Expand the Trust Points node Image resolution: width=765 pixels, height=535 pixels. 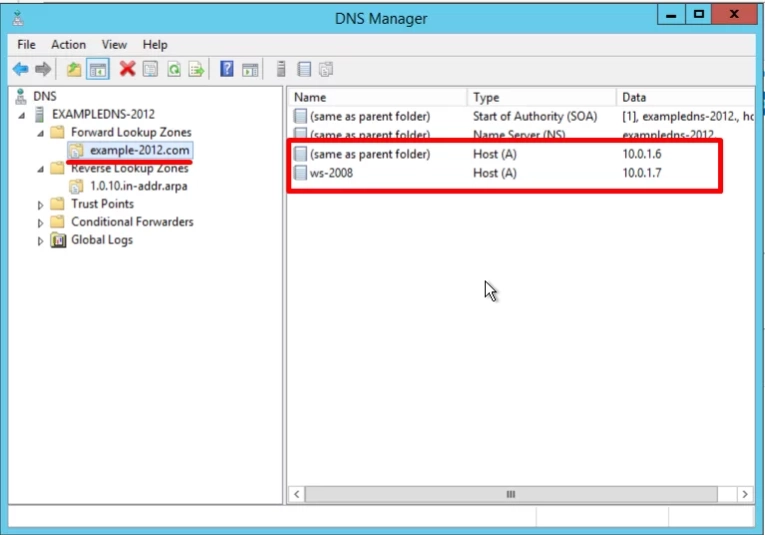41,205
